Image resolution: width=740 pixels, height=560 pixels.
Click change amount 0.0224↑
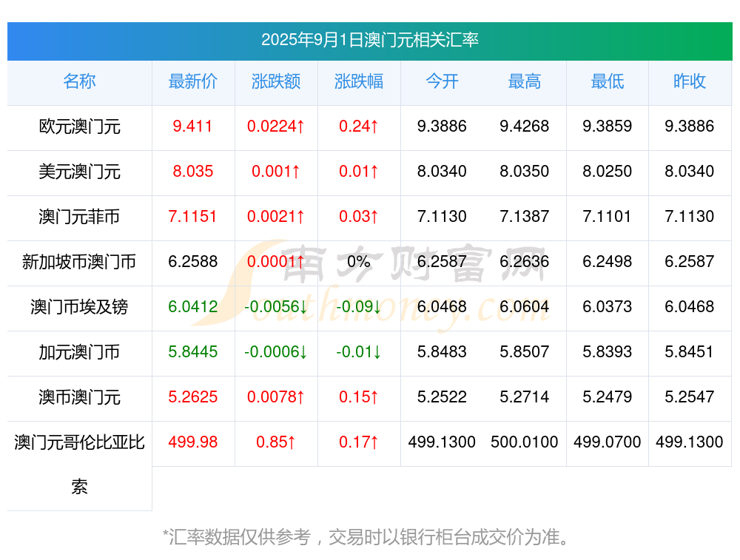[276, 126]
